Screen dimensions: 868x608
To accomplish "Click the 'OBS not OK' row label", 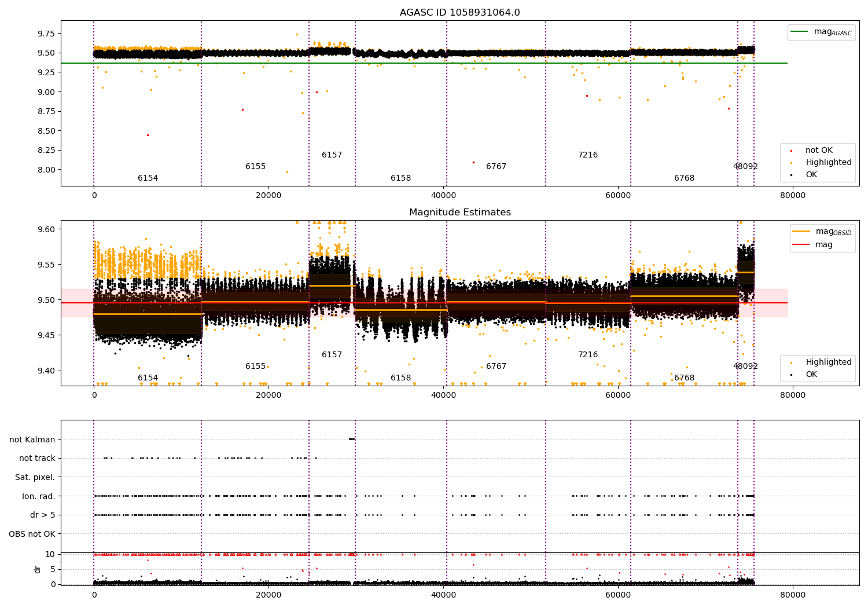I will coord(32,534).
